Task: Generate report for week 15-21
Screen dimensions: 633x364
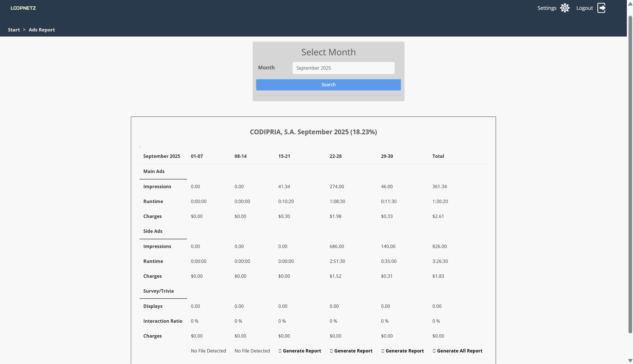Action: pos(302,351)
